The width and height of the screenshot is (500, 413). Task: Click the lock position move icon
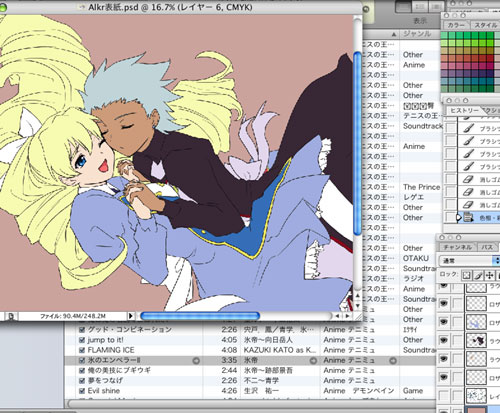[489, 275]
